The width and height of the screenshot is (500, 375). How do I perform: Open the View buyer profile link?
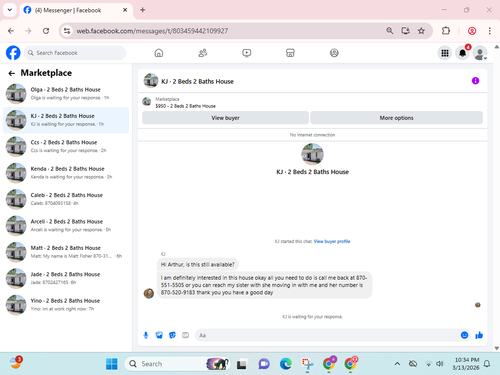(x=332, y=241)
